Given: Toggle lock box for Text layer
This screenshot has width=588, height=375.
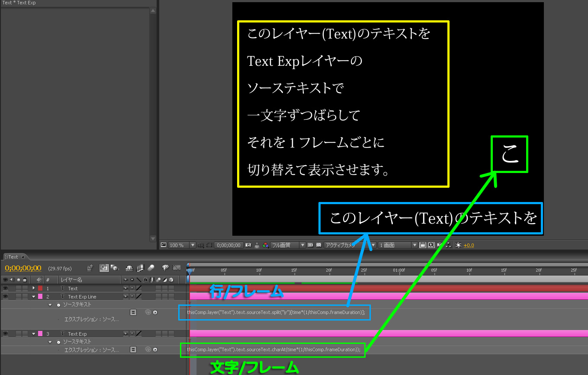Looking at the screenshot, I should (x=25, y=288).
